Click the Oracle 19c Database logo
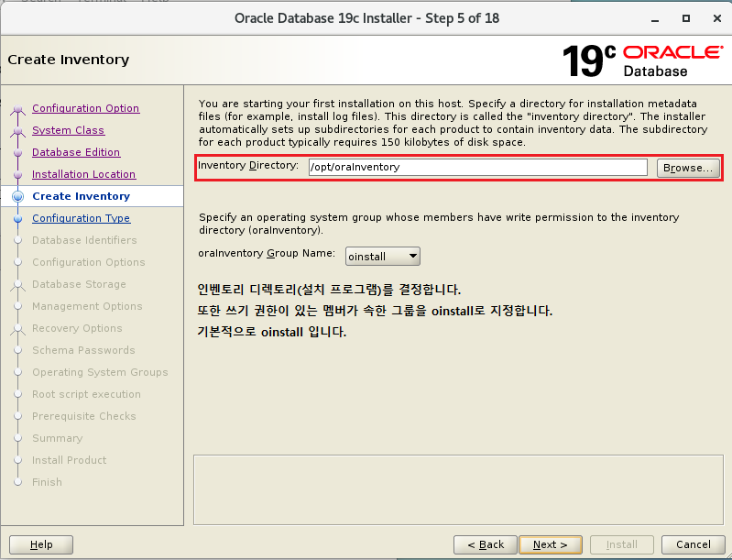This screenshot has width=732, height=560. [x=643, y=60]
